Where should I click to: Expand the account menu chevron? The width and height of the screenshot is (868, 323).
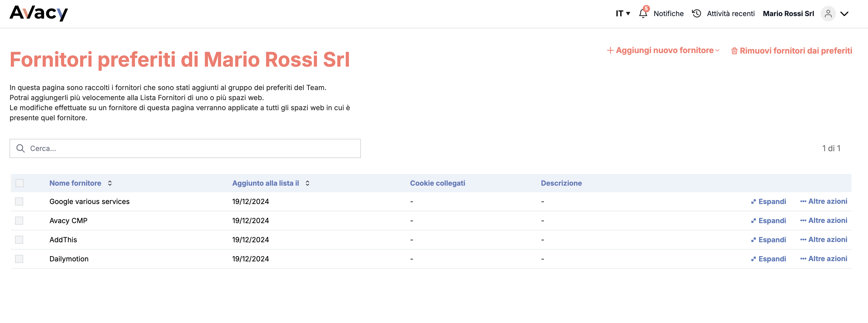click(844, 14)
